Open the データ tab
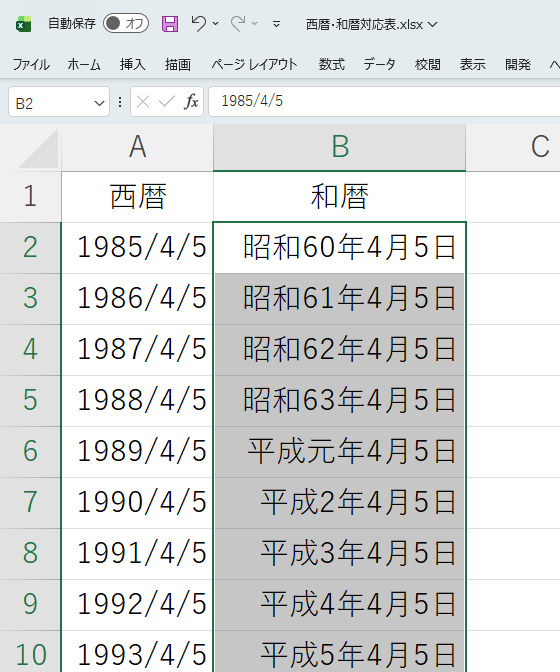 380,64
